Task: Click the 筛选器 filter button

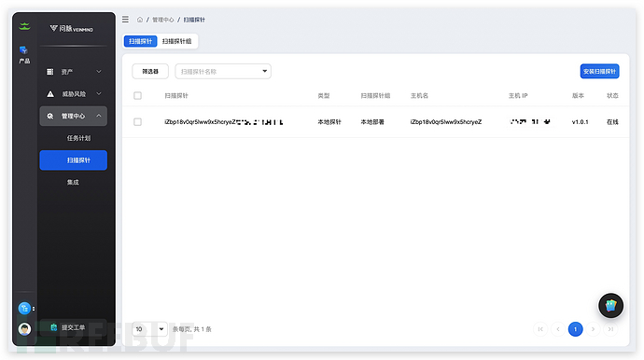Action: [150, 72]
